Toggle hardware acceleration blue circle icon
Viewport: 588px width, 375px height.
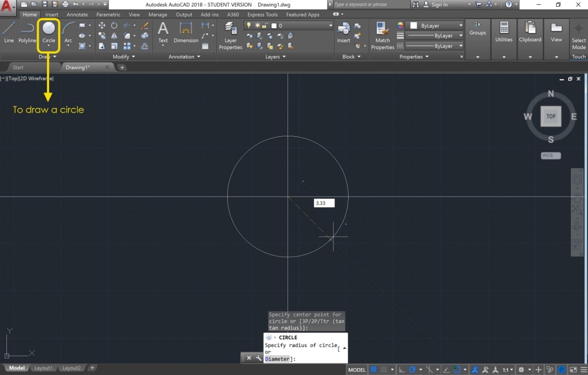pyautogui.click(x=562, y=369)
